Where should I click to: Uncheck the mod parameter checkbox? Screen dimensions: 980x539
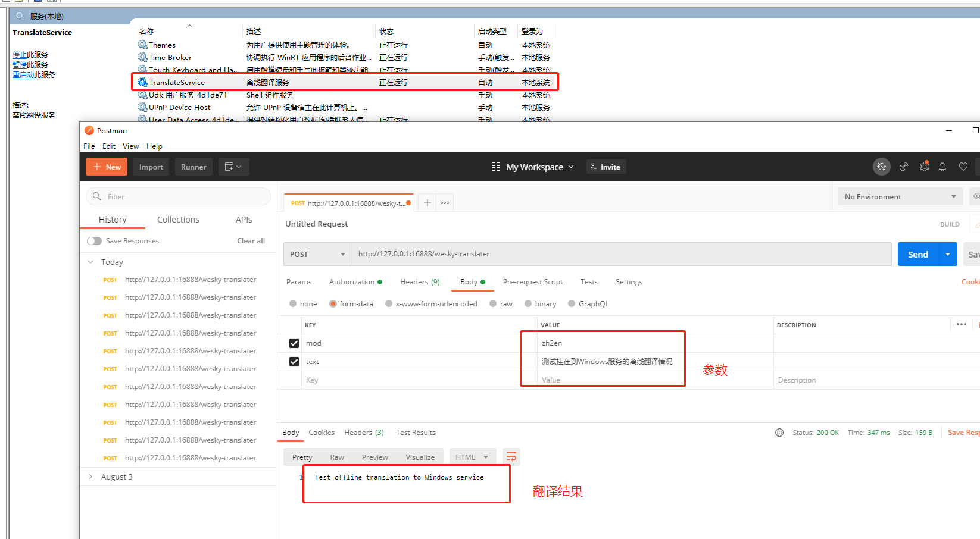point(294,343)
